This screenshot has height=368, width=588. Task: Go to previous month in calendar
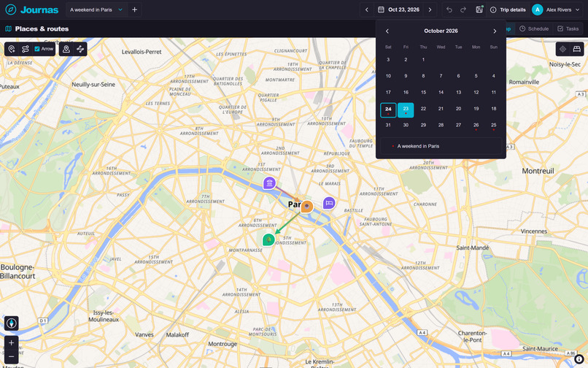coord(387,31)
